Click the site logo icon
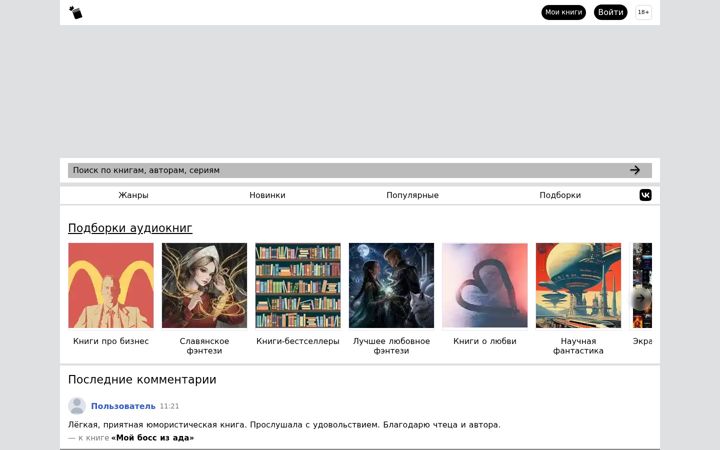The height and width of the screenshot is (450, 720). 75,12
